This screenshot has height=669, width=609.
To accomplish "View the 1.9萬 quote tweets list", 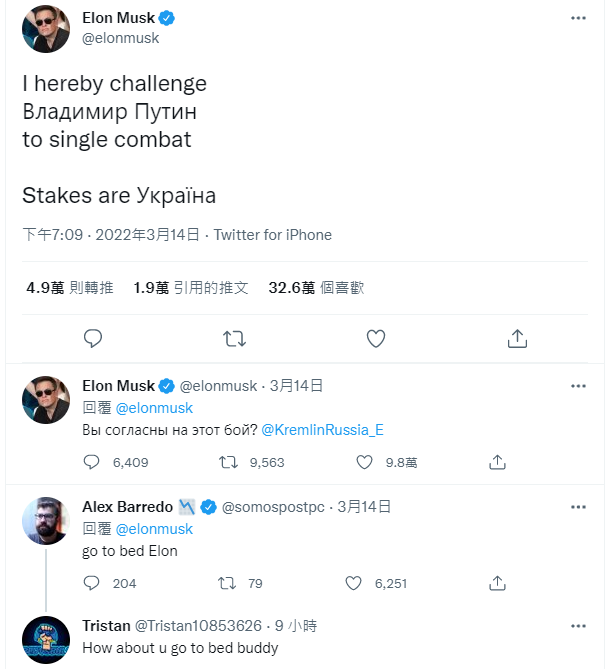I will (x=190, y=288).
